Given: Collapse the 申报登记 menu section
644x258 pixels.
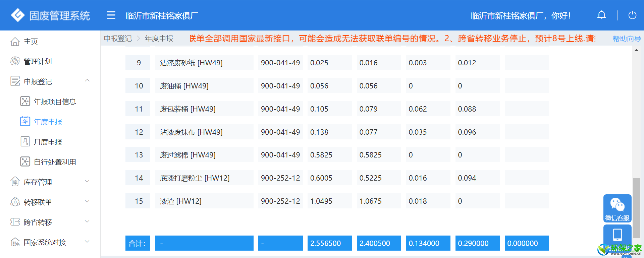Looking at the screenshot, I should point(87,81).
